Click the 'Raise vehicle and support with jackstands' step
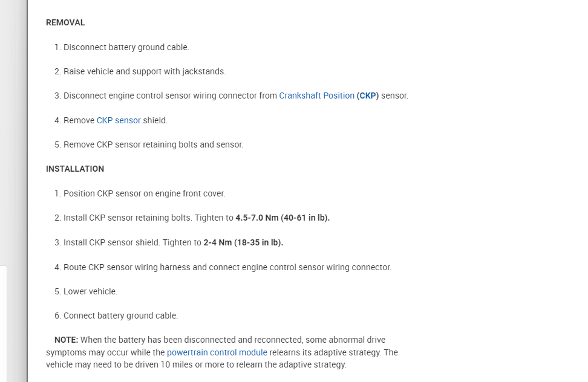The width and height of the screenshot is (588, 382). click(144, 71)
